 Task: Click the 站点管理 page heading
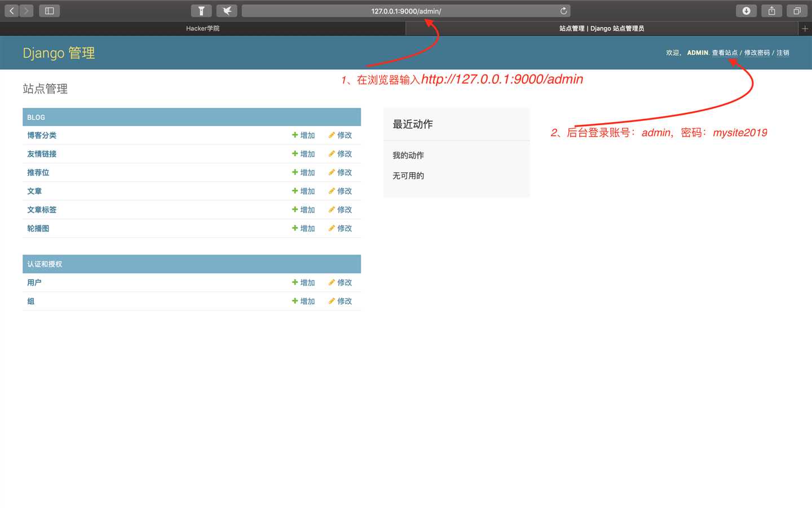pos(45,89)
